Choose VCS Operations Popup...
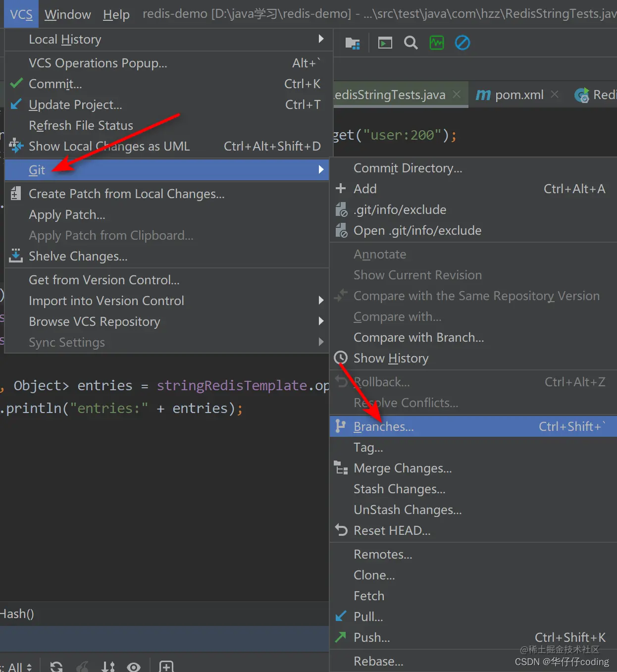 tap(167, 63)
